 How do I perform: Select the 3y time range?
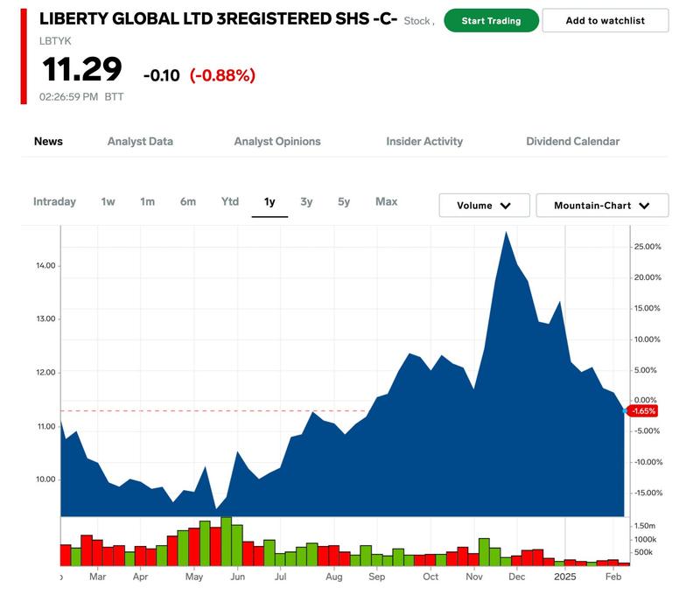(306, 201)
